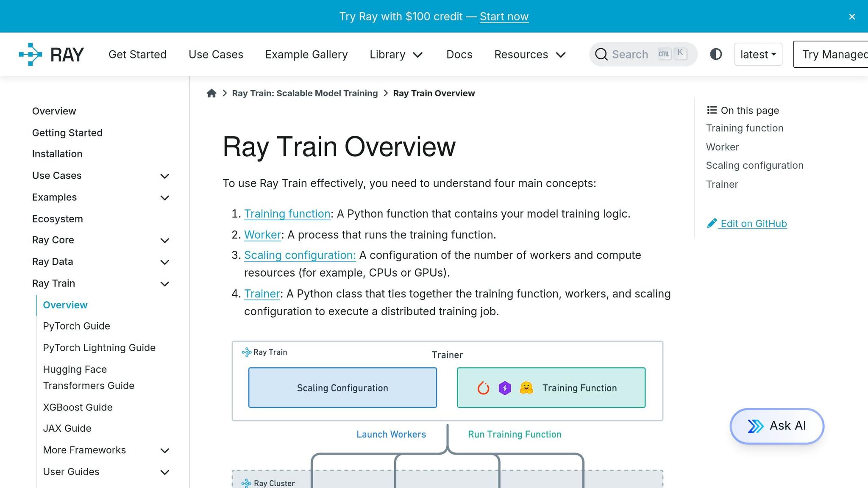Image resolution: width=868 pixels, height=488 pixels.
Task: Click the CTRL K shortcut badge in search
Action: coord(672,54)
